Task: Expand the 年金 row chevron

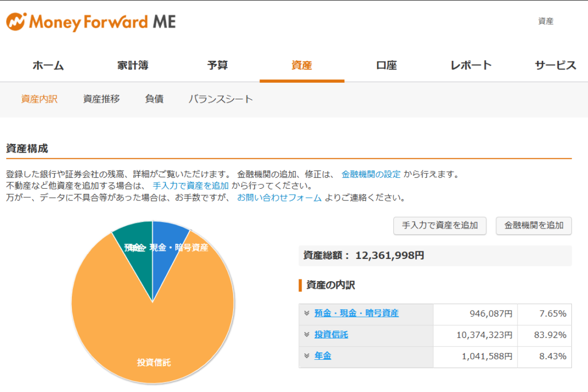Action: pyautogui.click(x=307, y=356)
